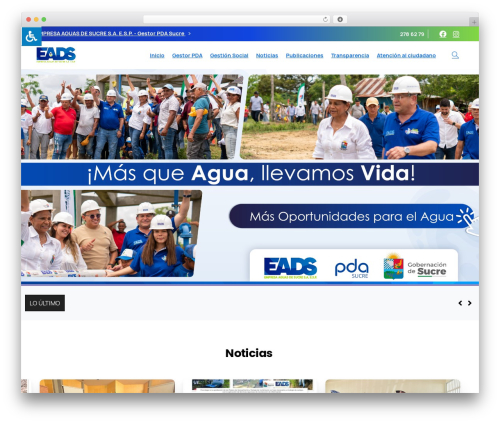Open Atención al ciudadano menu
This screenshot has height=423, width=500.
pyautogui.click(x=406, y=55)
